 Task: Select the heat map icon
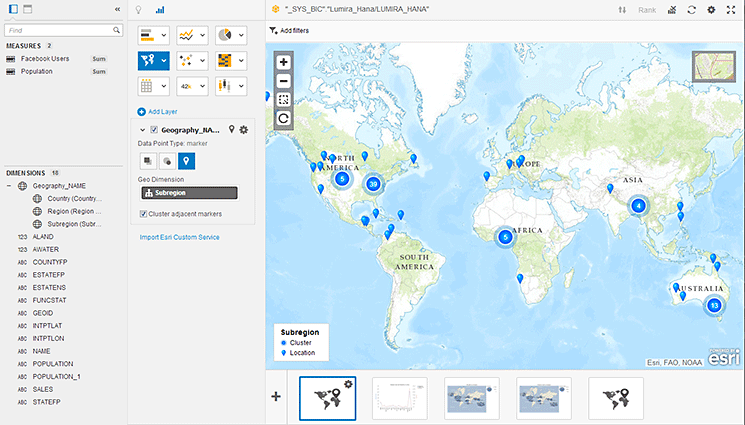224,60
